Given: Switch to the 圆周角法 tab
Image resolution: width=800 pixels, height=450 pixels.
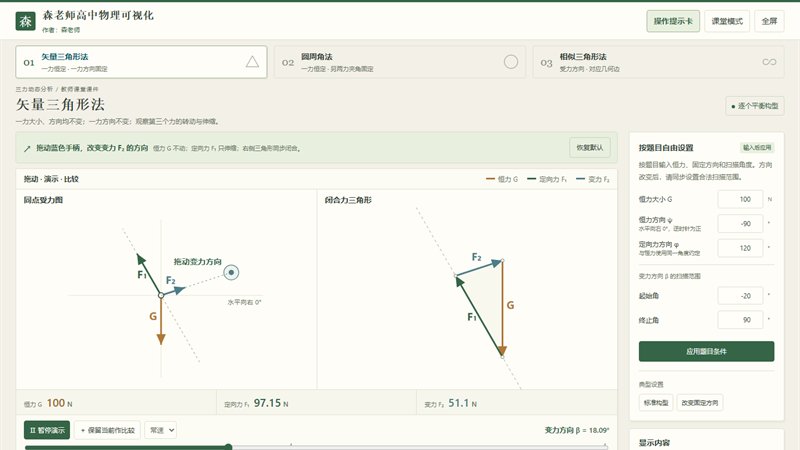Looking at the screenshot, I should click(399, 62).
